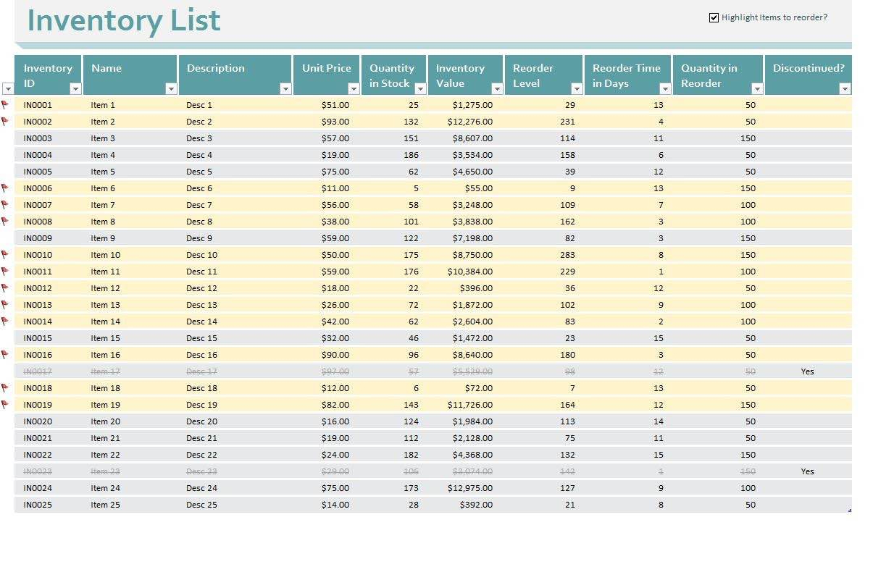Click the flag marker next to IN0019
The width and height of the screenshot is (873, 588).
click(x=6, y=404)
